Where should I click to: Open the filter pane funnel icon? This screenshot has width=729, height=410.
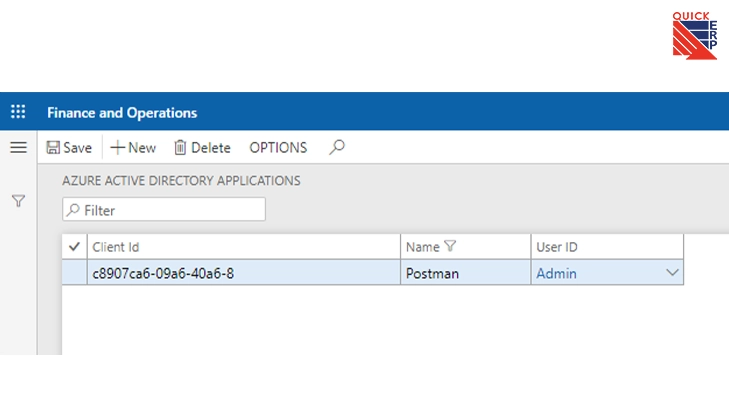tap(18, 201)
